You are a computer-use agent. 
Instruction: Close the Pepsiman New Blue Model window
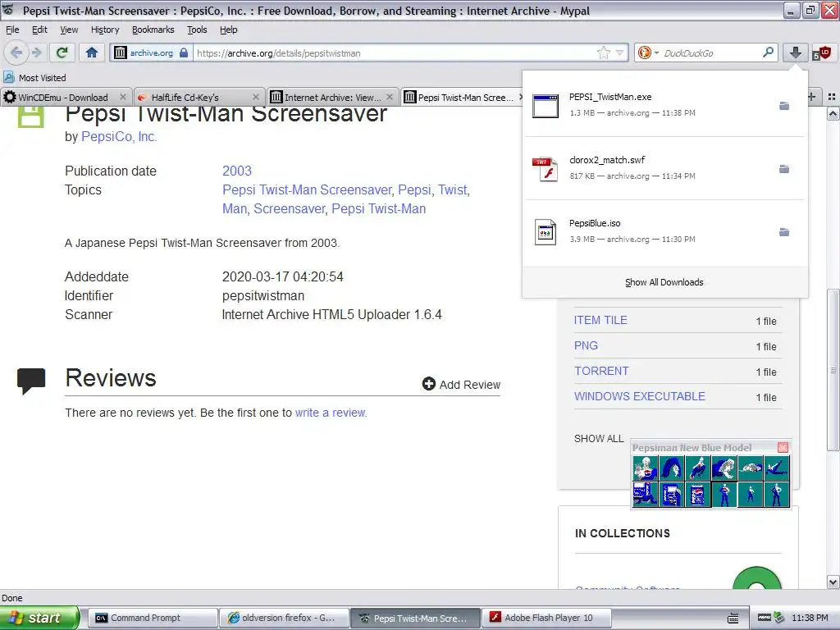click(x=783, y=447)
